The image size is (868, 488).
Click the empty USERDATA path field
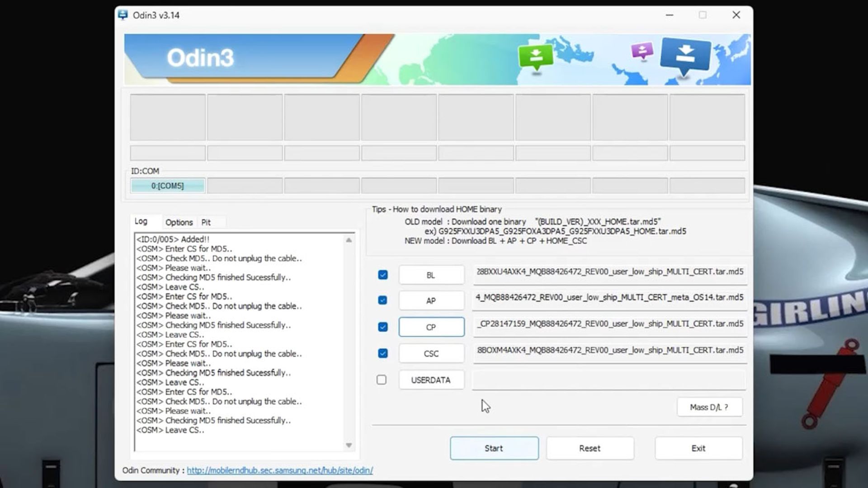pyautogui.click(x=609, y=380)
